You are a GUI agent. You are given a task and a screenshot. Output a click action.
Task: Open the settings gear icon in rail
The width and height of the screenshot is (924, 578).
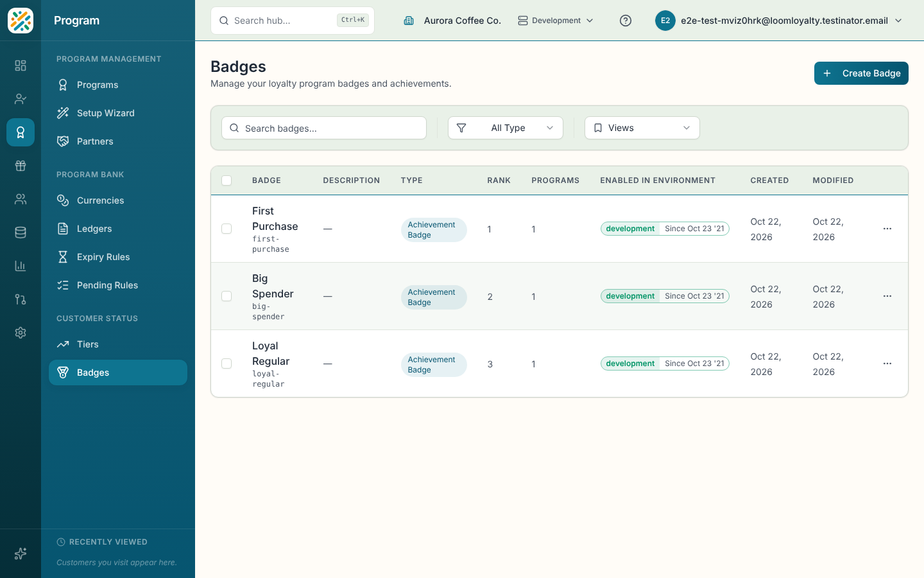tap(21, 333)
